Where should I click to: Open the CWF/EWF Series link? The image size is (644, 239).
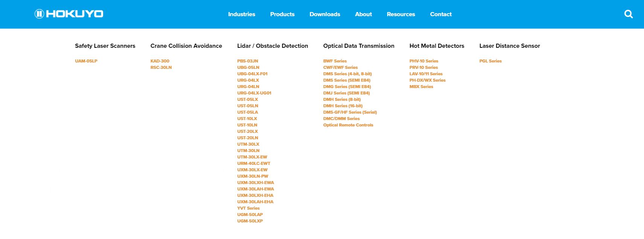pyautogui.click(x=341, y=67)
